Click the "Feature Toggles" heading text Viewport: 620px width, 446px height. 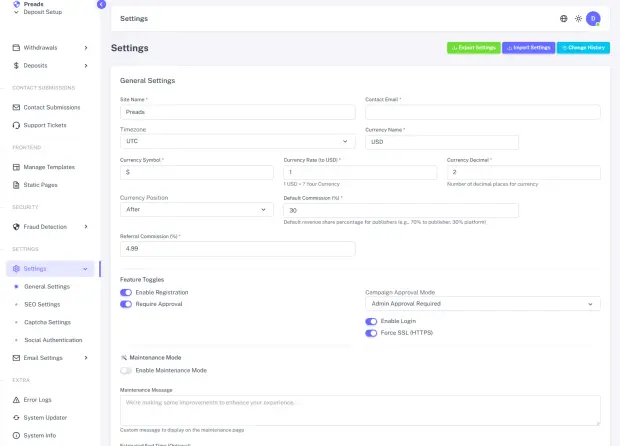[142, 280]
